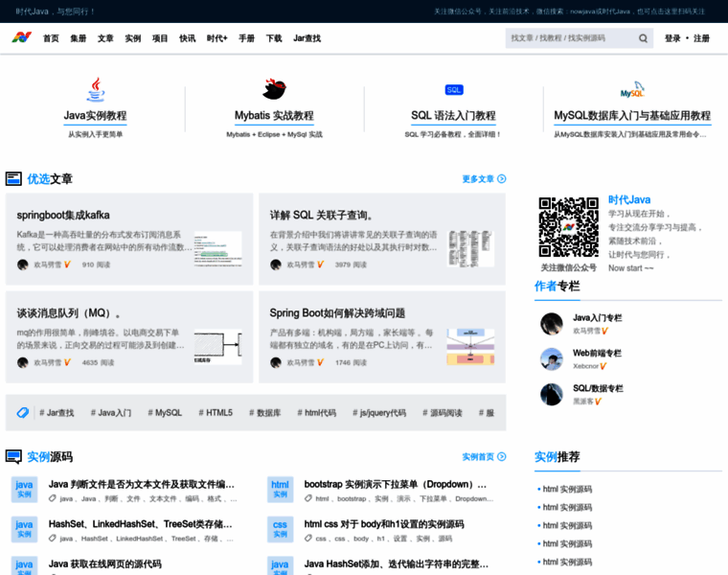Open Mybatis 实战教程 title link
Screen dimensions: 728x575
274,115
